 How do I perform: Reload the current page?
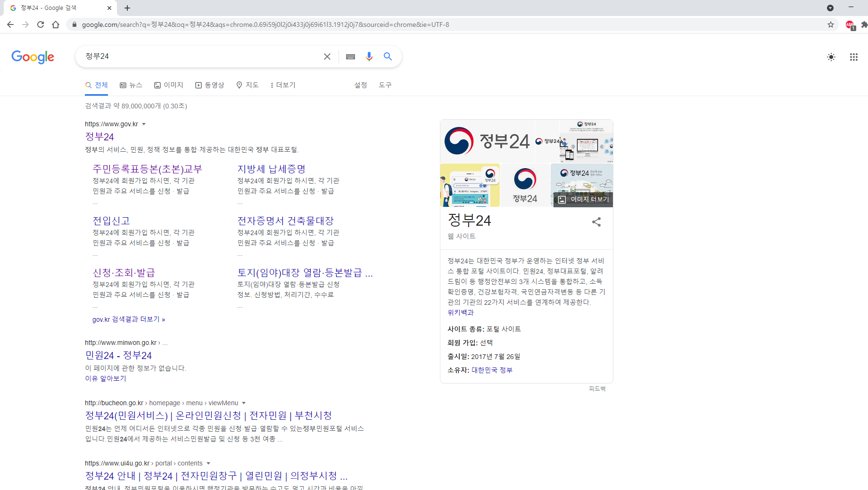coord(41,24)
